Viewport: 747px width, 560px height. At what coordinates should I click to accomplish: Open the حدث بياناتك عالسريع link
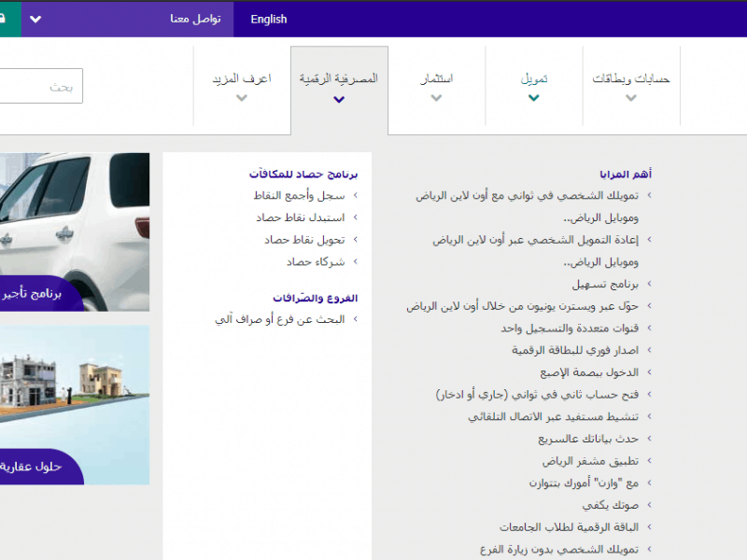coord(588,439)
